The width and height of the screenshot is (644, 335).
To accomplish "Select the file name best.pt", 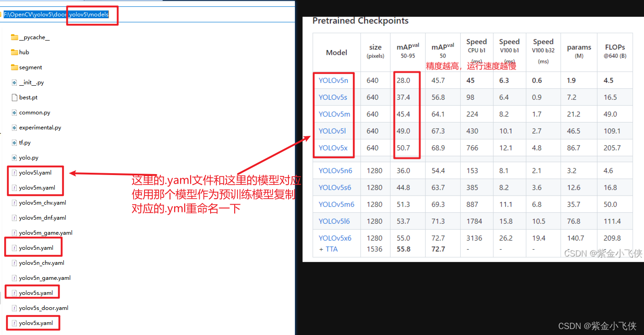I will pyautogui.click(x=28, y=98).
